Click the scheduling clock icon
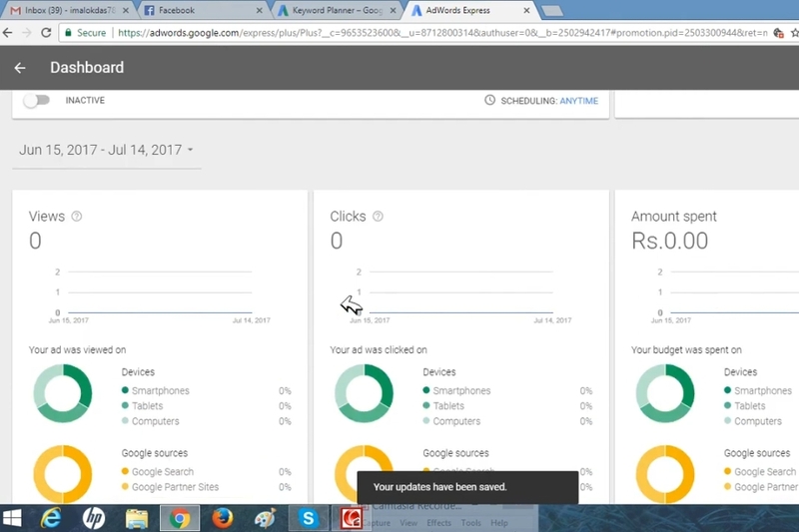The image size is (799, 532). [x=489, y=100]
